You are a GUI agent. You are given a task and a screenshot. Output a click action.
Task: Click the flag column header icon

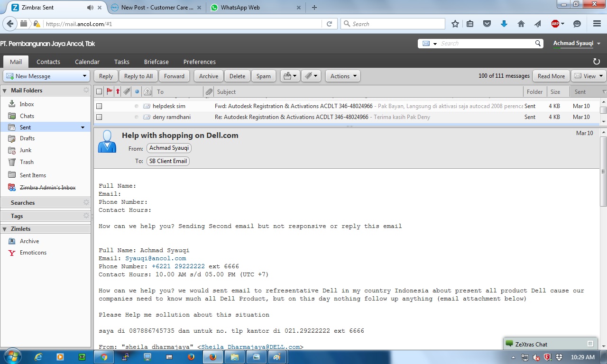[x=109, y=91]
